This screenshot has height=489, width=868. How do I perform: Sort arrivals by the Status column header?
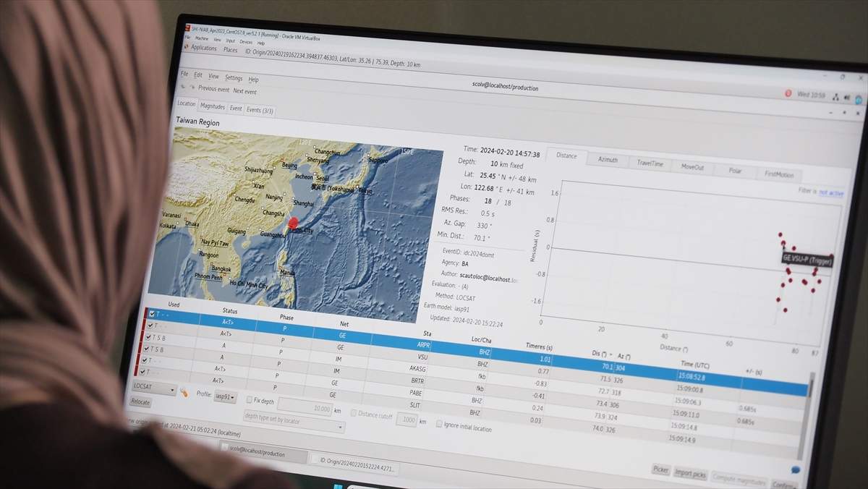(x=229, y=312)
